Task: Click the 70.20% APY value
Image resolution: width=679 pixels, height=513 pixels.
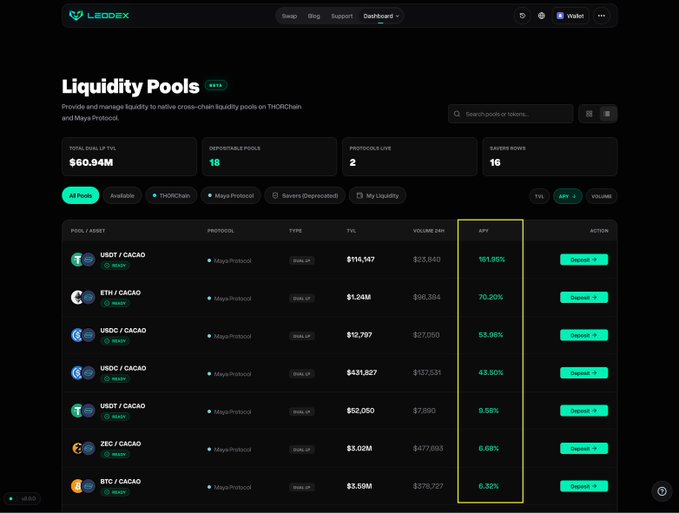Action: pyautogui.click(x=491, y=297)
